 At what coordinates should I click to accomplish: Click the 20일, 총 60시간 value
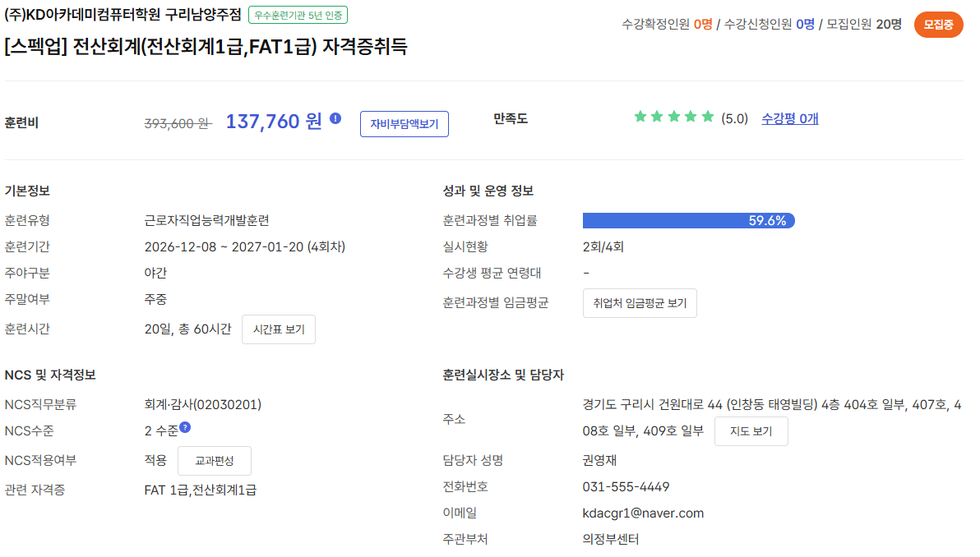coord(187,329)
